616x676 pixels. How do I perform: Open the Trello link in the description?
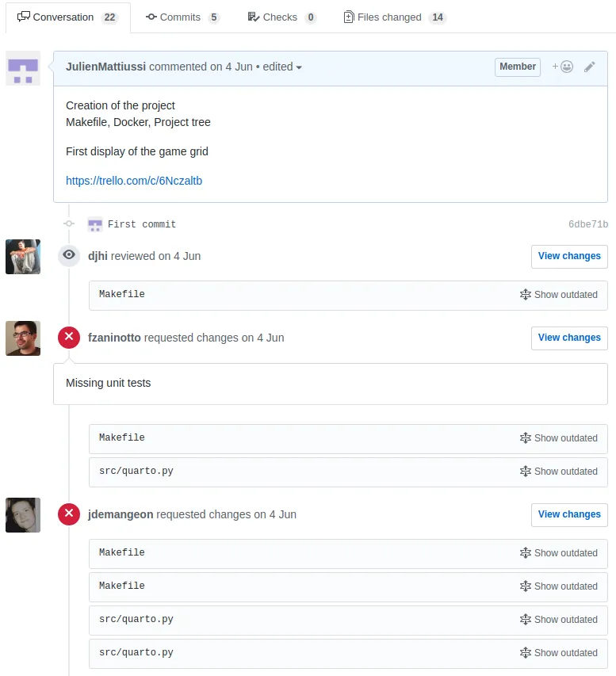click(133, 180)
